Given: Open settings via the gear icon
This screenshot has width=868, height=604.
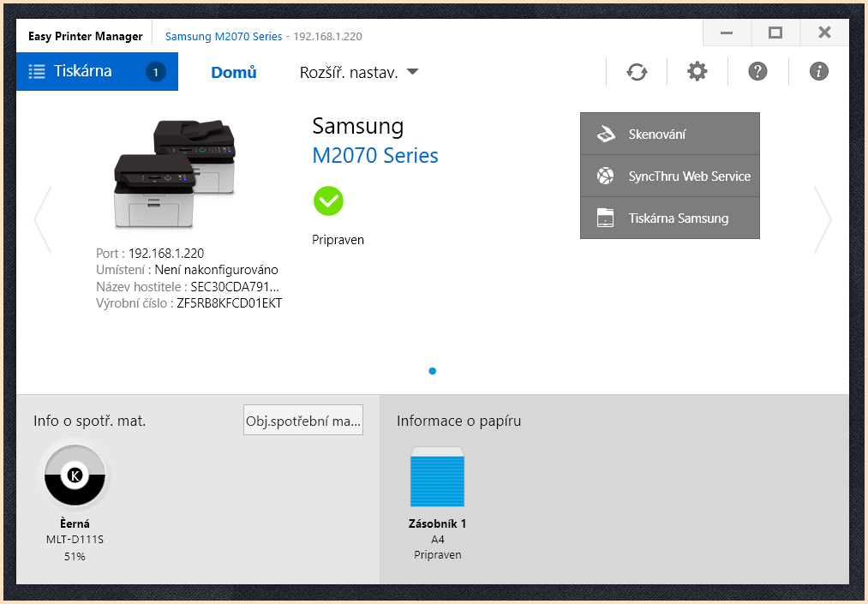Looking at the screenshot, I should pos(697,71).
